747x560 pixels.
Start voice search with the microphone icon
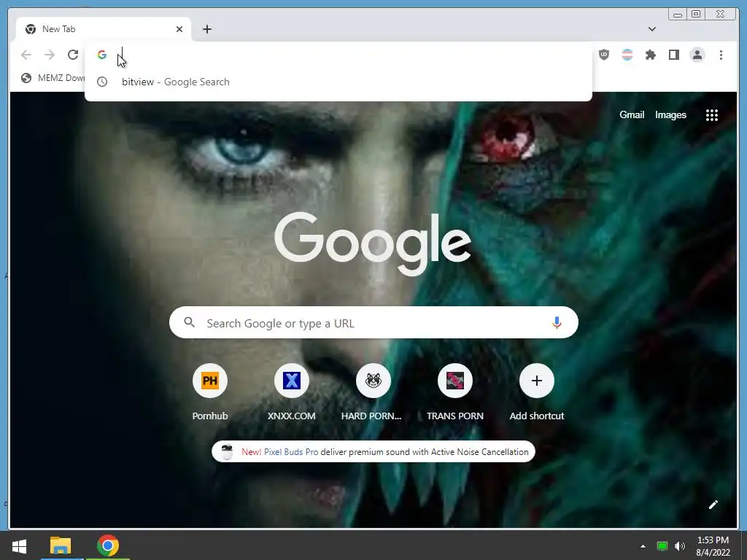pyautogui.click(x=557, y=323)
